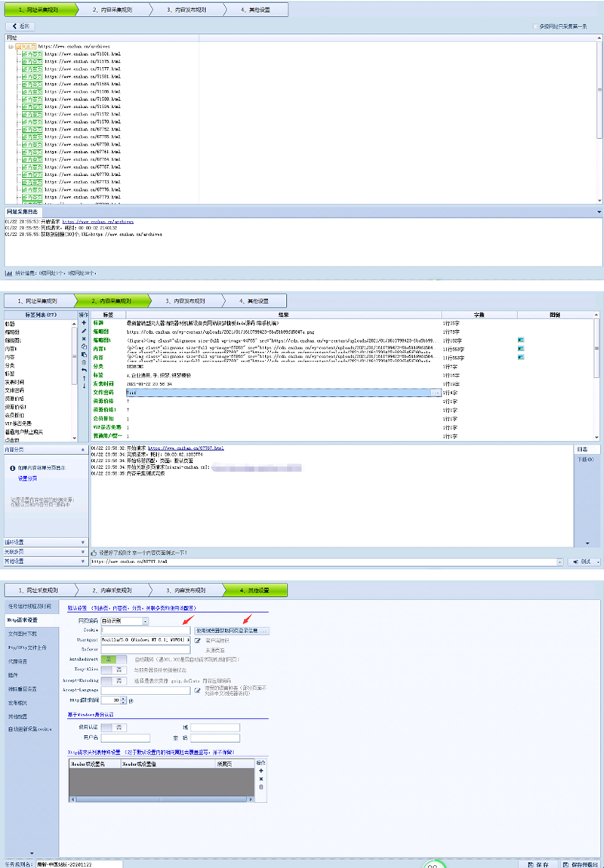604x868 pixels.
Task: Click the 设置分页 link
Action: coord(27,479)
